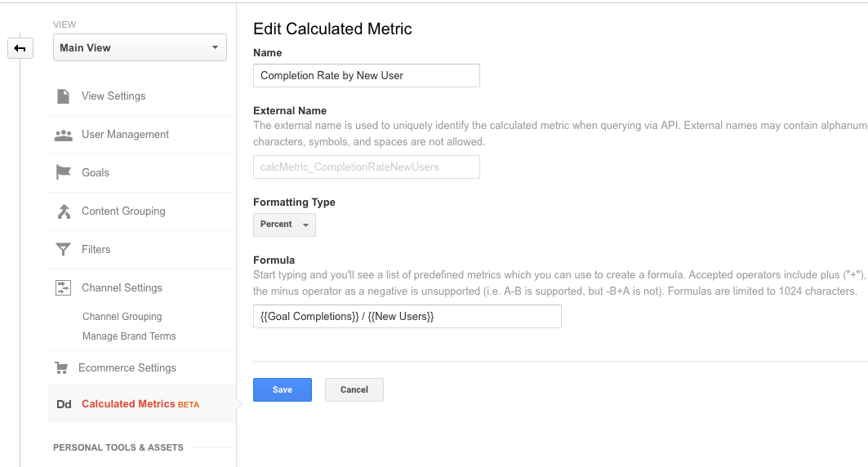Click the back arrow icon
The width and height of the screenshot is (868, 467).
pyautogui.click(x=20, y=48)
